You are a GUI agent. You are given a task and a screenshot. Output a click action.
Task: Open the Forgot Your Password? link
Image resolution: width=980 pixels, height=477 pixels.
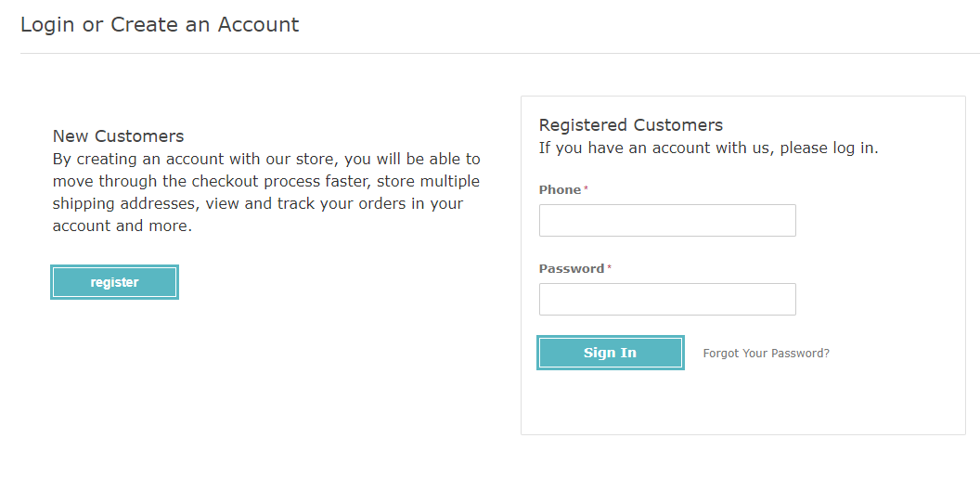[x=767, y=354]
